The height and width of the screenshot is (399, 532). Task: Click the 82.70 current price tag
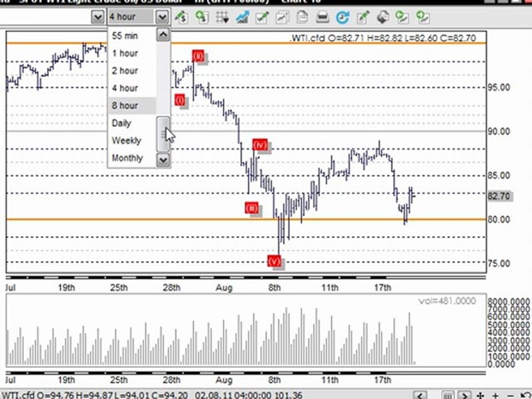pyautogui.click(x=499, y=196)
